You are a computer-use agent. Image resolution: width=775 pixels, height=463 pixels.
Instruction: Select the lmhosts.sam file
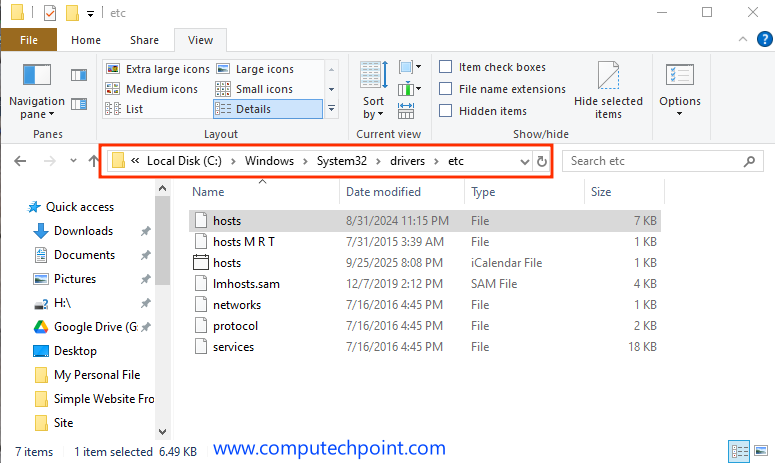246,284
